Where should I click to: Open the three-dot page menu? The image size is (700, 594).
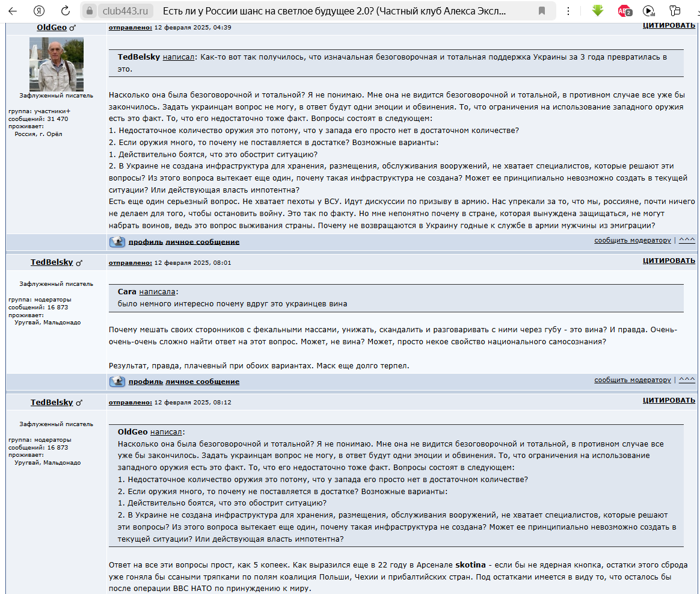568,11
